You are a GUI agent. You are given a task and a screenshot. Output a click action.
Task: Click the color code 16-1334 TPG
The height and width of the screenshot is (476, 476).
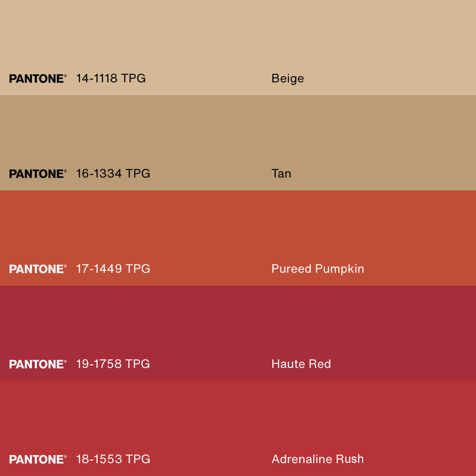(113, 174)
